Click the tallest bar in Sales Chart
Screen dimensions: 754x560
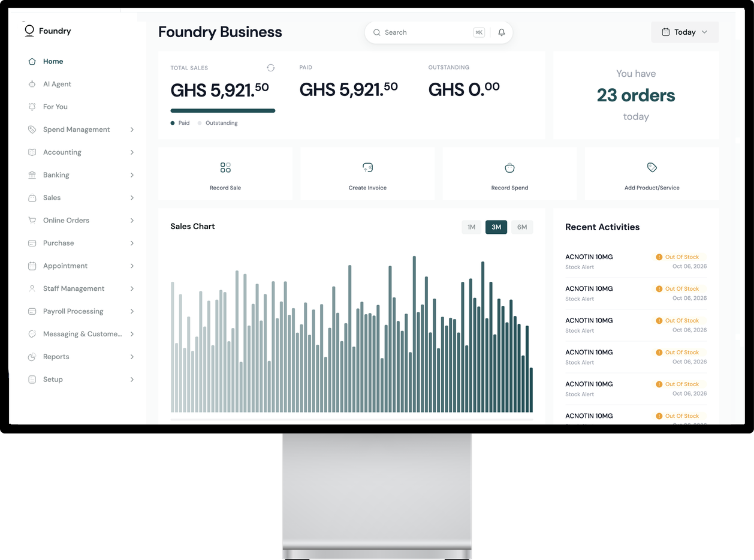click(414, 334)
